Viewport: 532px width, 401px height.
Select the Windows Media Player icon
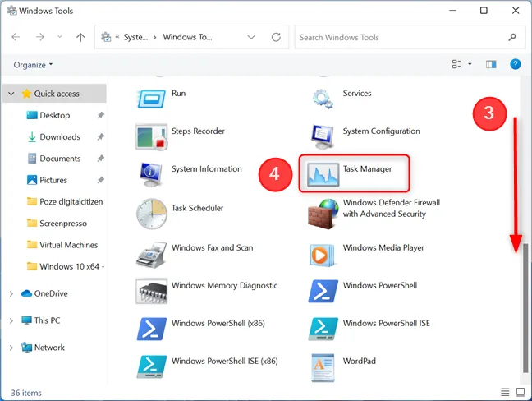[x=323, y=255]
